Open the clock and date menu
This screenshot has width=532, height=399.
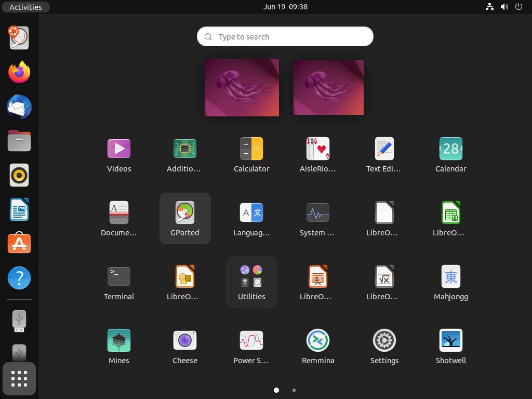tap(285, 7)
